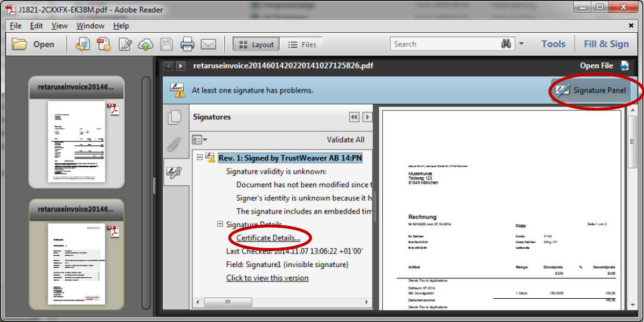
Task: Click the Save floppy disk icon
Action: pyautogui.click(x=166, y=44)
